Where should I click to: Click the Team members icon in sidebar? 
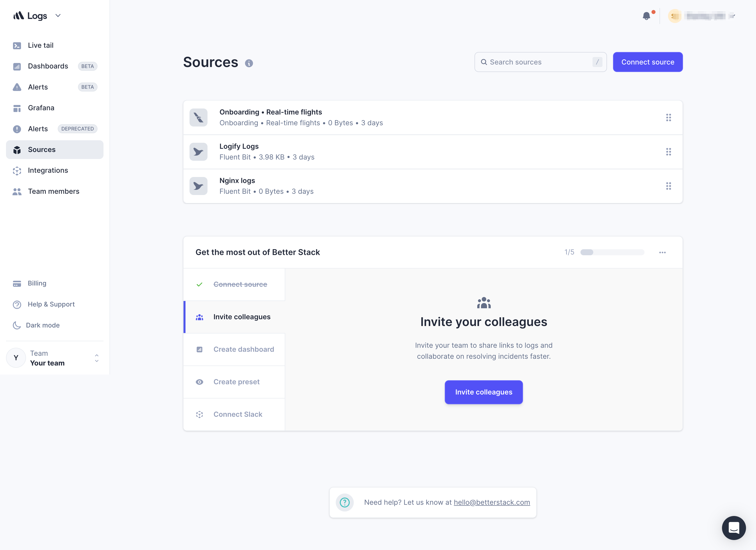(17, 191)
